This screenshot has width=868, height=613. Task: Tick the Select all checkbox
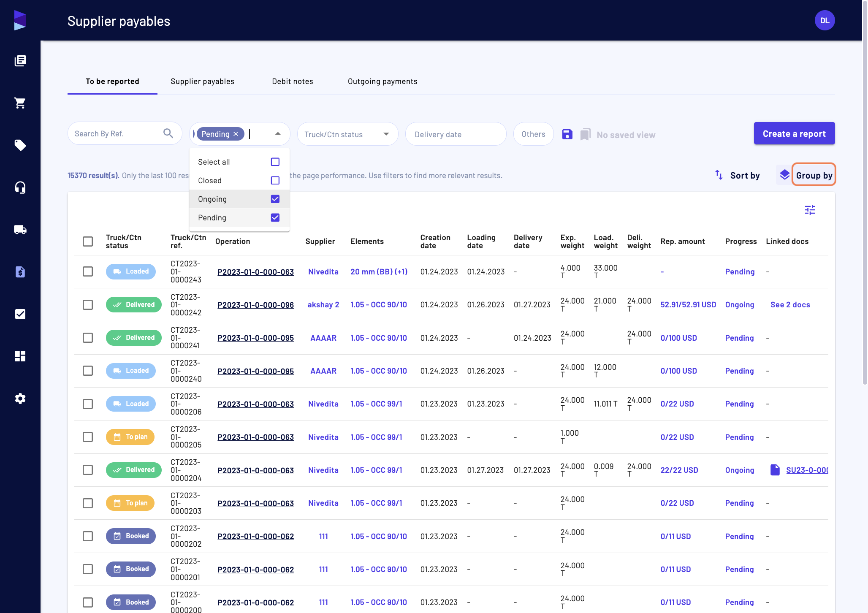coord(275,162)
